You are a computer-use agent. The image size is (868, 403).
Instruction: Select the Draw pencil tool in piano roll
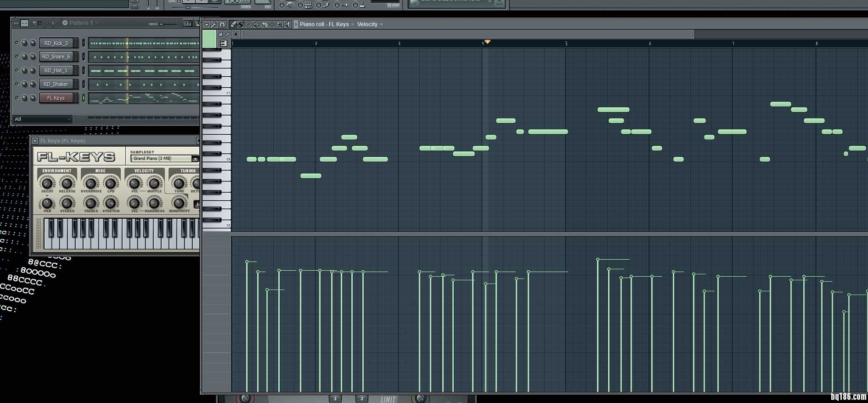point(233,24)
